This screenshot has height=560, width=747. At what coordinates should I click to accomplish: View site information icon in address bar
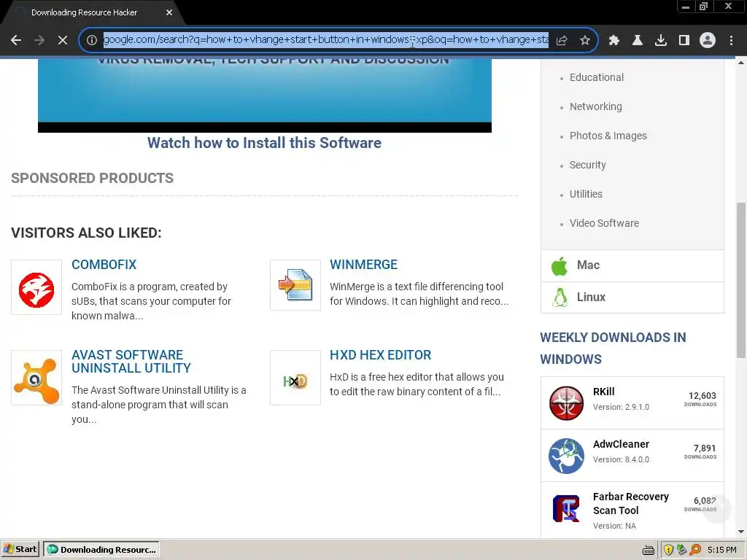(x=92, y=40)
